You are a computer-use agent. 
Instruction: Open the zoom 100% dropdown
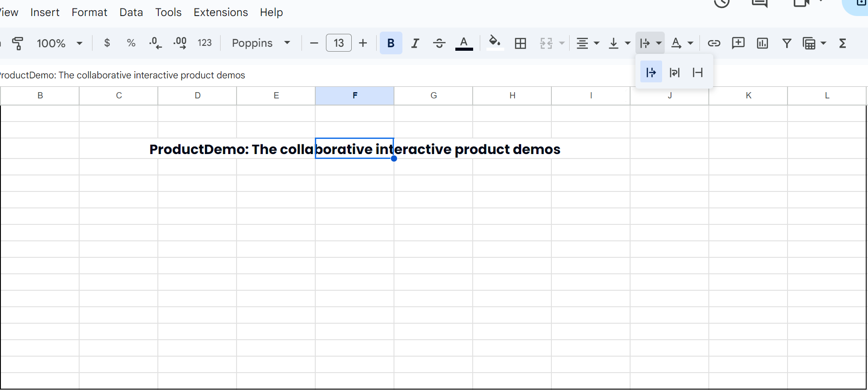coord(59,43)
